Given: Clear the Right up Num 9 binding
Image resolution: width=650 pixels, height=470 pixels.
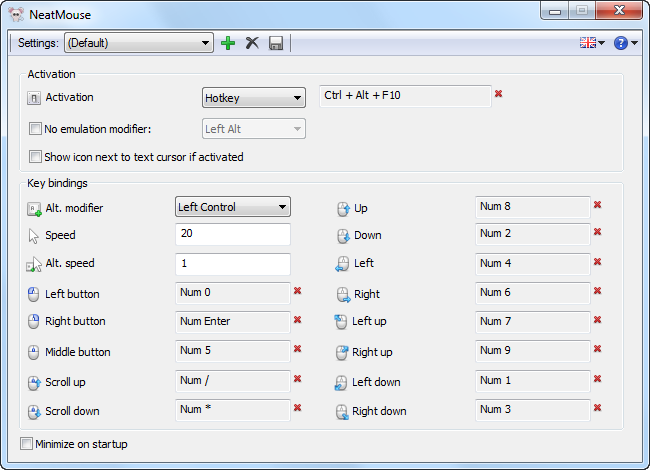Looking at the screenshot, I should coord(597,349).
